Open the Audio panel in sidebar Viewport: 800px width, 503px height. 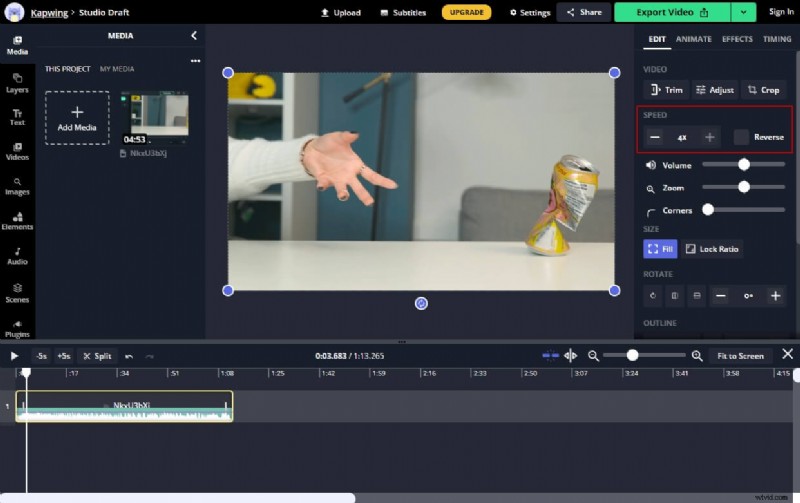[x=17, y=256]
